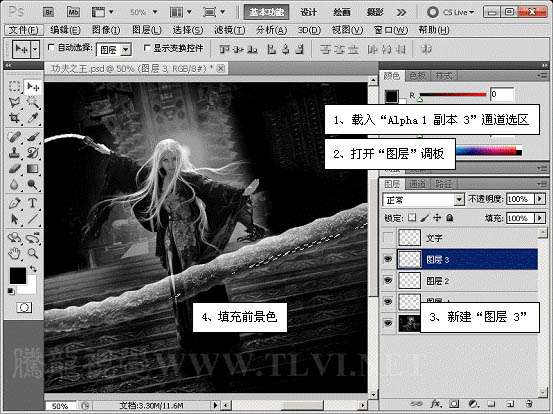
Task: Show the 文字 layer visibility box
Action: point(388,237)
